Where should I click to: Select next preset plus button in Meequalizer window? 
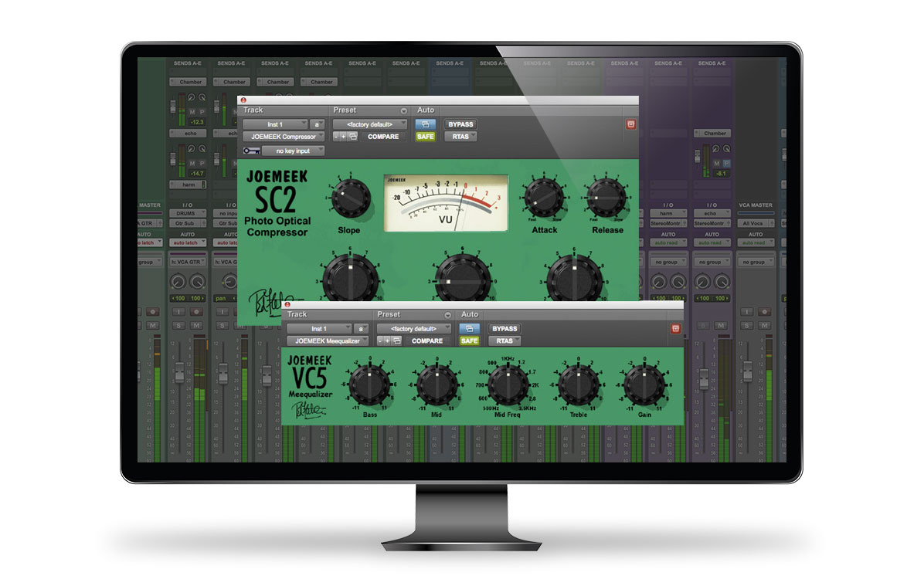click(388, 341)
